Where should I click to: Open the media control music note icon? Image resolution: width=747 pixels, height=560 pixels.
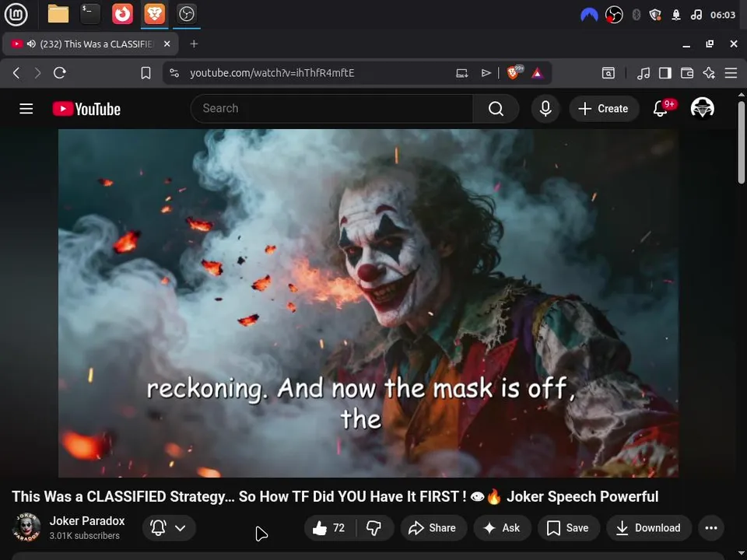pos(644,73)
